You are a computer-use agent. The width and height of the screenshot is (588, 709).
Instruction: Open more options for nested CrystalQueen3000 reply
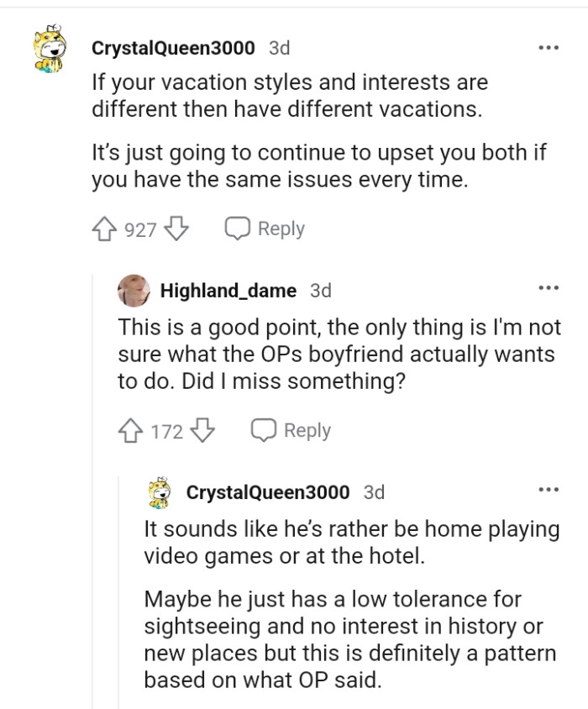pos(549,490)
